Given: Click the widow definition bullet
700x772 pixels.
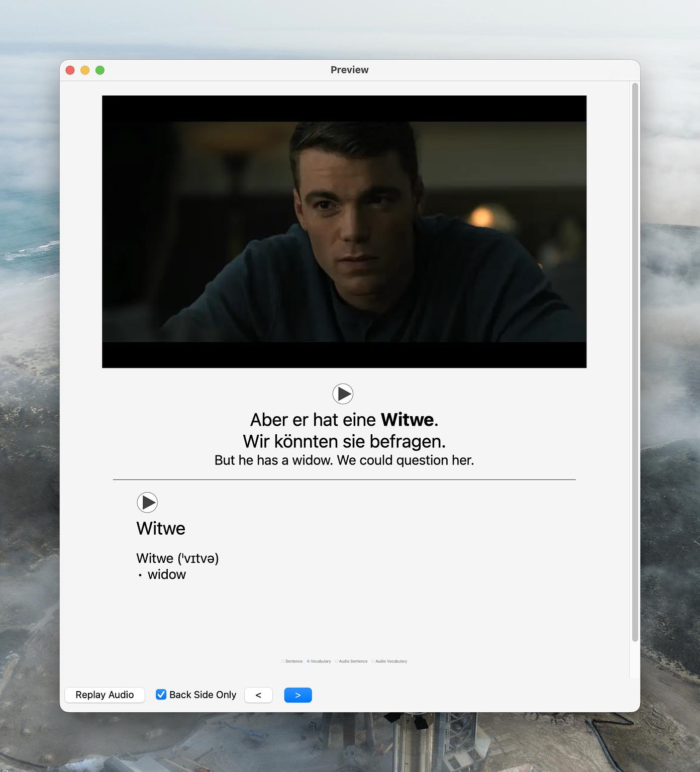Looking at the screenshot, I should [166, 575].
